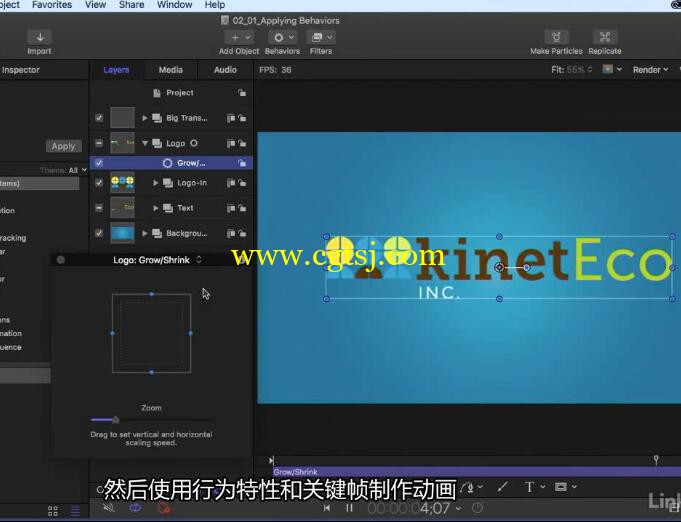Select the Text tool

tap(529, 487)
